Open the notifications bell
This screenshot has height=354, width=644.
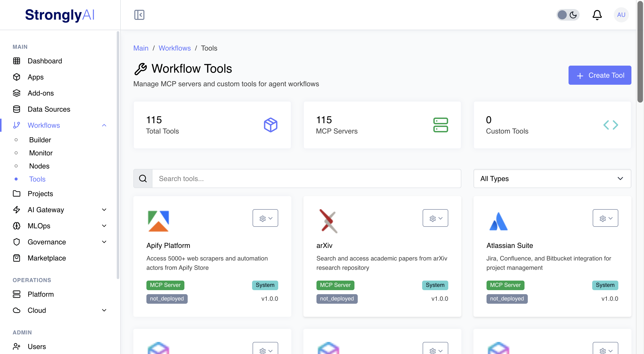click(597, 15)
